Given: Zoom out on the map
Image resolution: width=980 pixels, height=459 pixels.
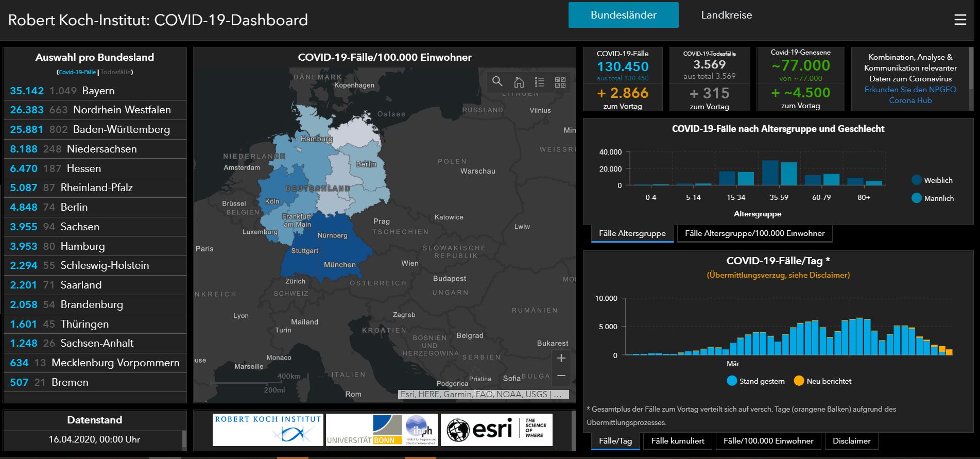Looking at the screenshot, I should click(561, 376).
